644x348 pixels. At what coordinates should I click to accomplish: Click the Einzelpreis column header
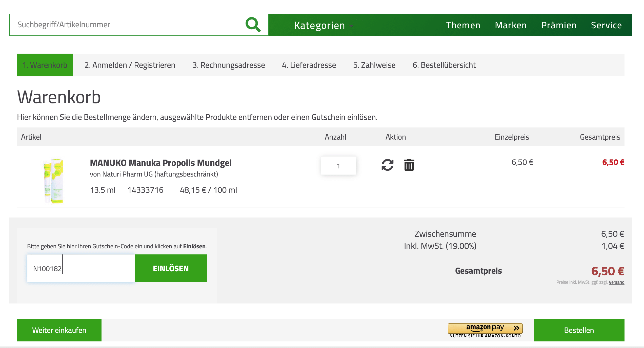point(512,137)
